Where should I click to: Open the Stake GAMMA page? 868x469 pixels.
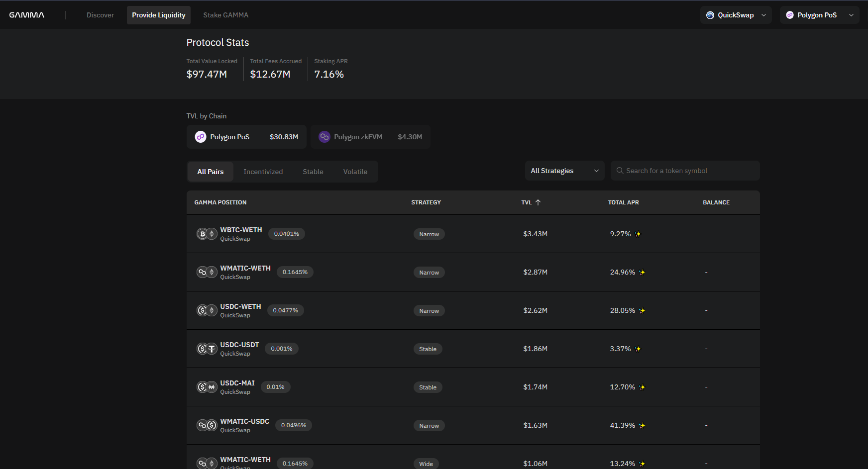[225, 15]
